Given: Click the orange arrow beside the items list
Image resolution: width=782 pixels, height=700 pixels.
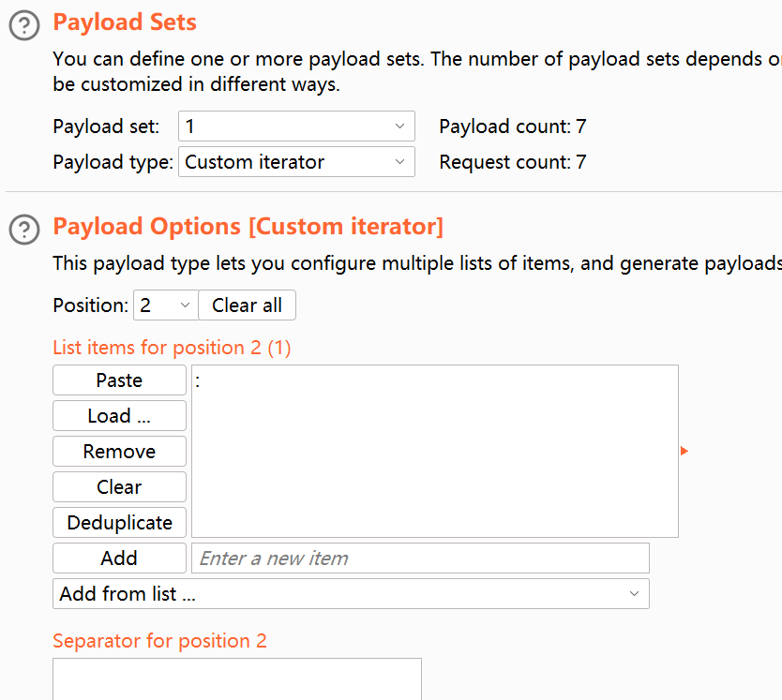Looking at the screenshot, I should 684,452.
